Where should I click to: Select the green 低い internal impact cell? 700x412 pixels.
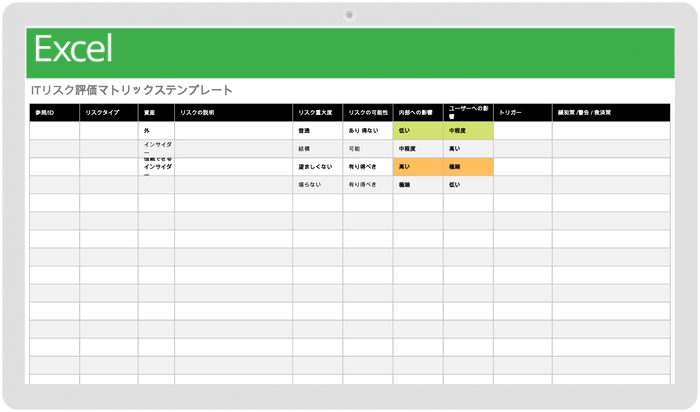coord(418,131)
